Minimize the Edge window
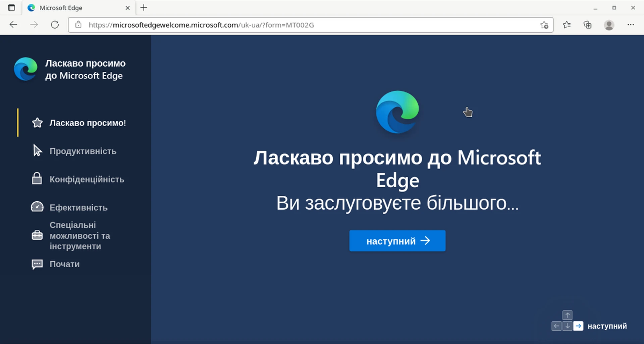This screenshot has height=344, width=644. click(595, 8)
